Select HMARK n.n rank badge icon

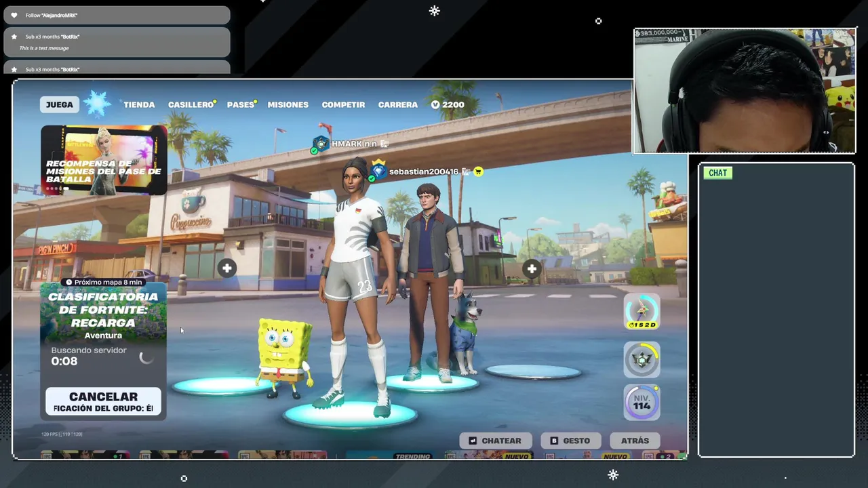point(320,143)
